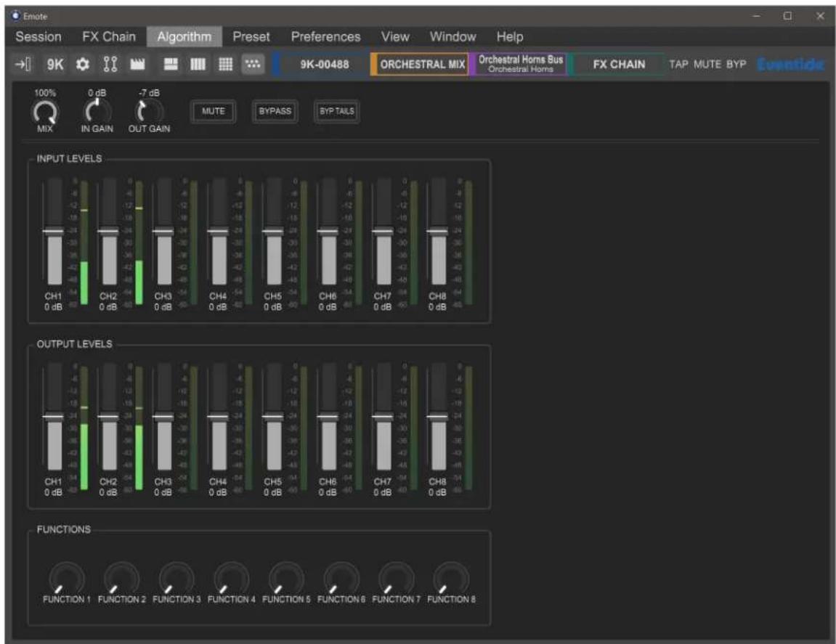Click the input levels CH5 fader handle
This screenshot has height=644, width=836.
tap(273, 232)
